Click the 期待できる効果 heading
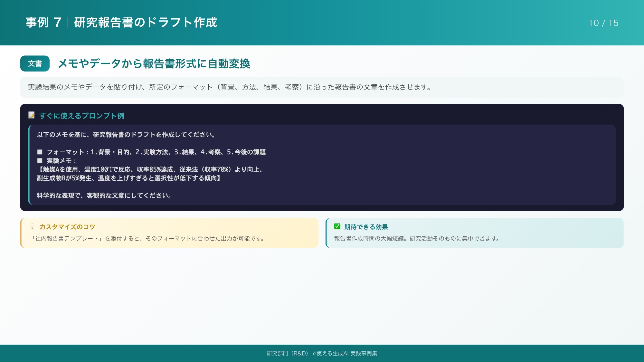Screen dimensions: 644x362 [x=366, y=227]
